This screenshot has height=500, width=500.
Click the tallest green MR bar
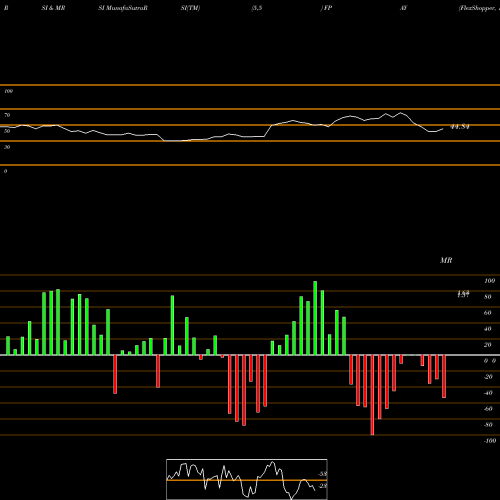pyautogui.click(x=315, y=318)
